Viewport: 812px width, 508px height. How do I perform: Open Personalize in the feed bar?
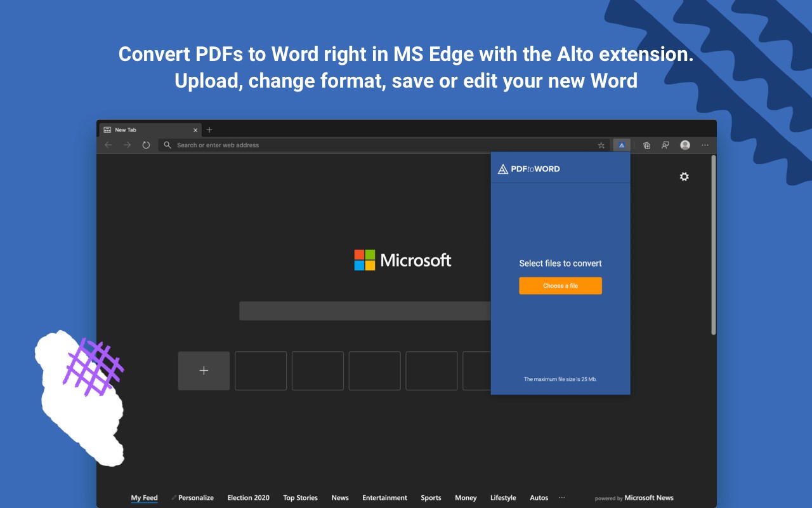[x=196, y=498]
